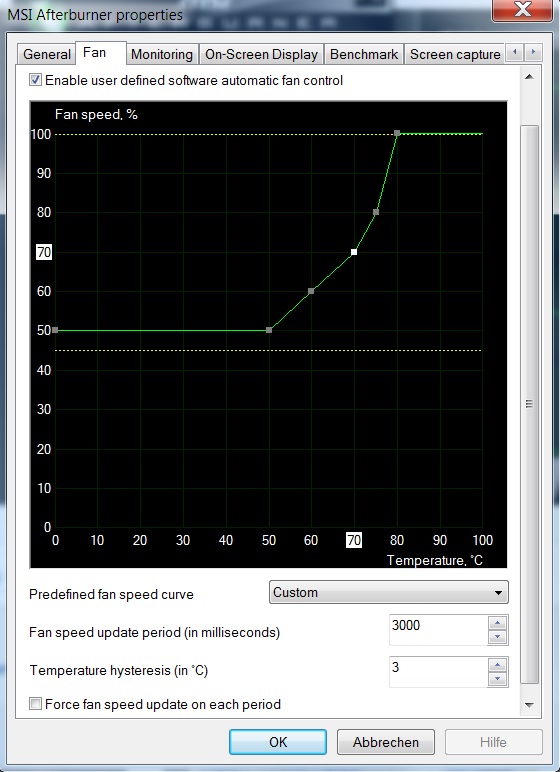The height and width of the screenshot is (772, 560).
Task: Click the 'Predefined fan speed curve' label
Action: [111, 595]
